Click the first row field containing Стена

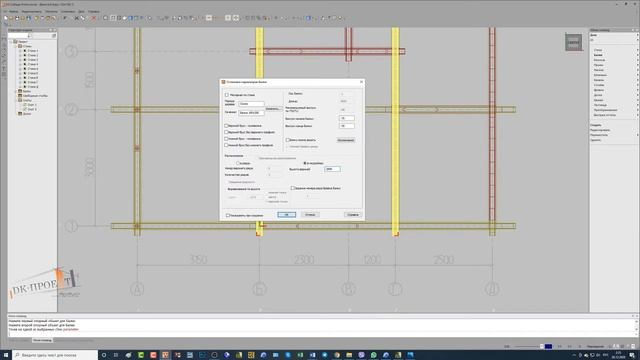point(251,104)
